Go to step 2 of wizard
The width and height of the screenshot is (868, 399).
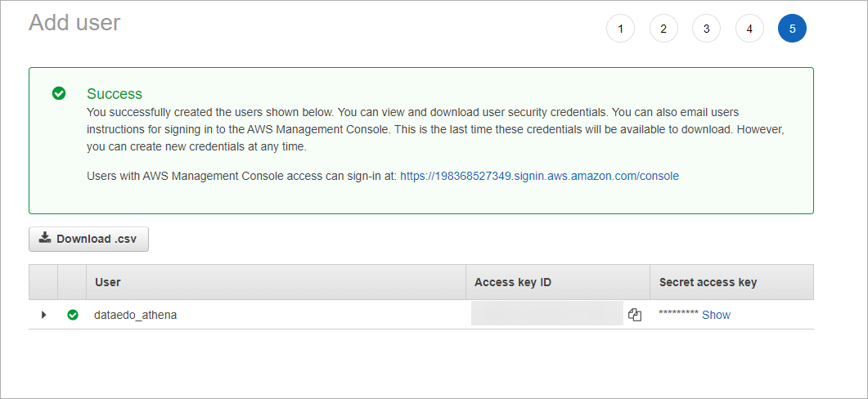pyautogui.click(x=663, y=29)
